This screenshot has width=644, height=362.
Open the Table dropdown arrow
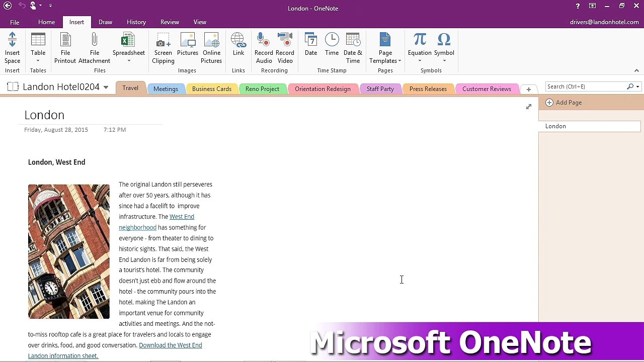tap(38, 61)
